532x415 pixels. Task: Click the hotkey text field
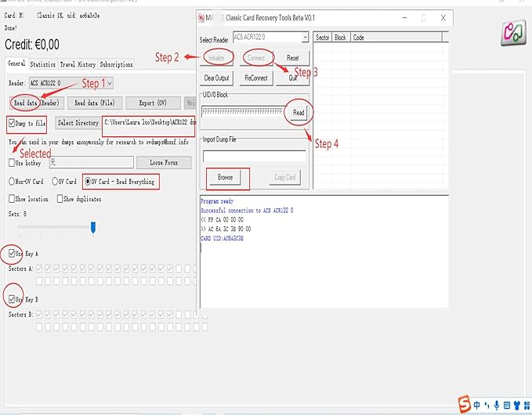(x=91, y=162)
